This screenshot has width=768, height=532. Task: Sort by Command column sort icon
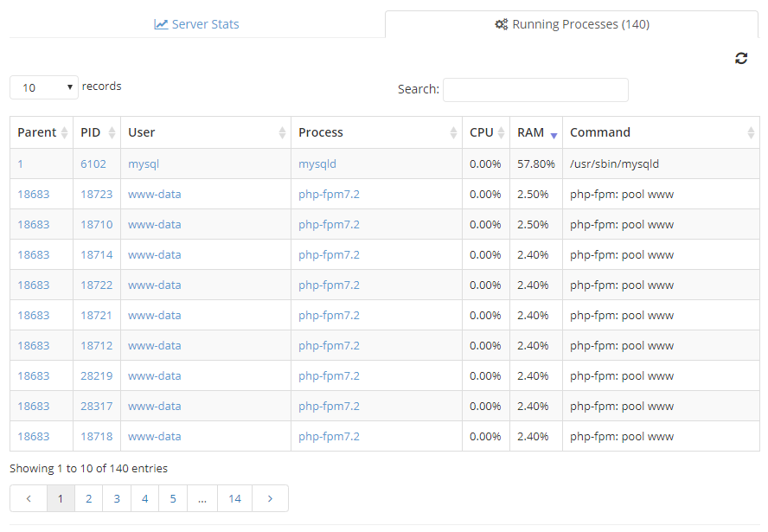point(751,132)
